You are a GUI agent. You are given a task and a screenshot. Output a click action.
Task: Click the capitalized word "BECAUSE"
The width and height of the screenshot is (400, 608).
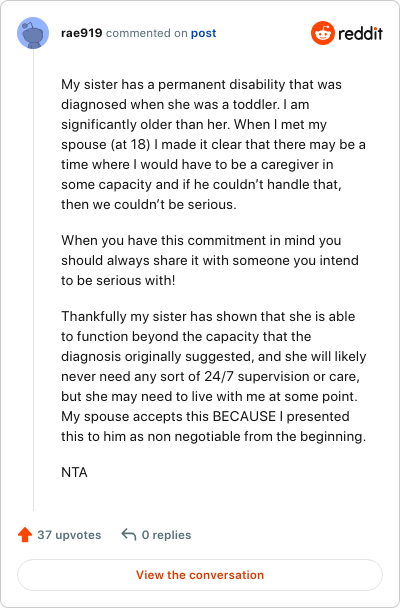[244, 416]
